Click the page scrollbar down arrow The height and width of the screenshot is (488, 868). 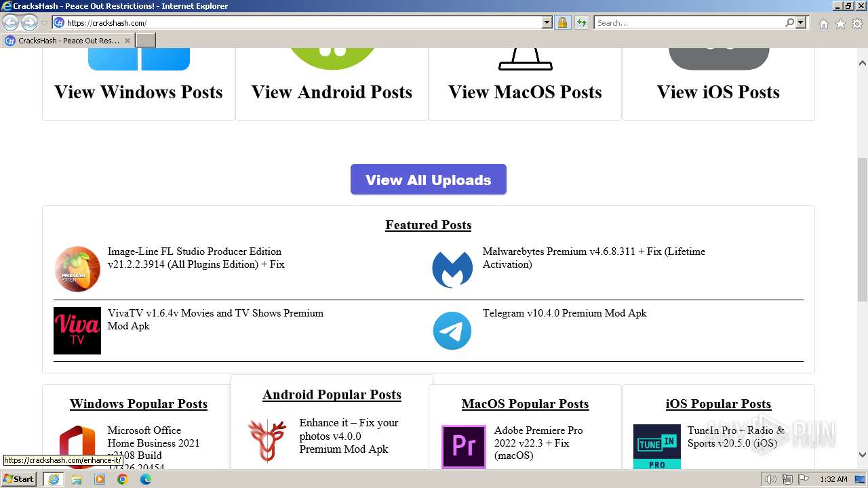click(863, 455)
